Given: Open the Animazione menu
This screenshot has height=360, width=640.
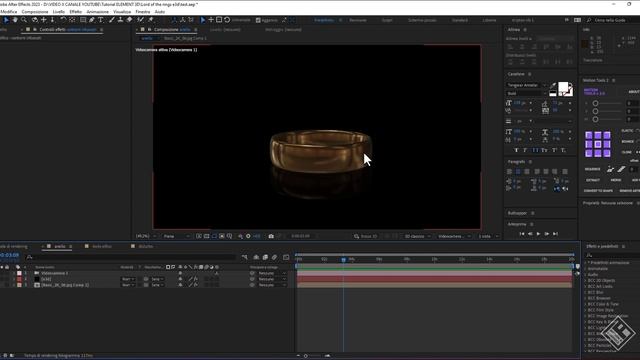Looking at the screenshot, I should click(98, 12).
